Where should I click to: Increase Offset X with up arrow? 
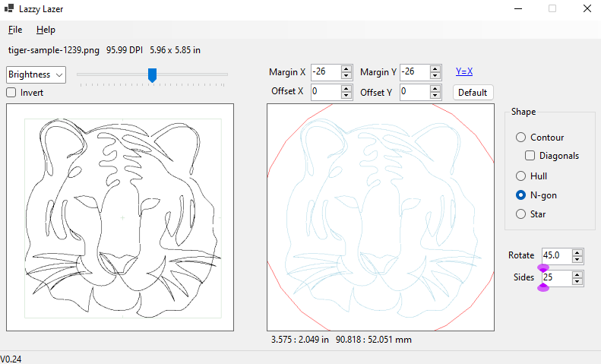pos(346,89)
